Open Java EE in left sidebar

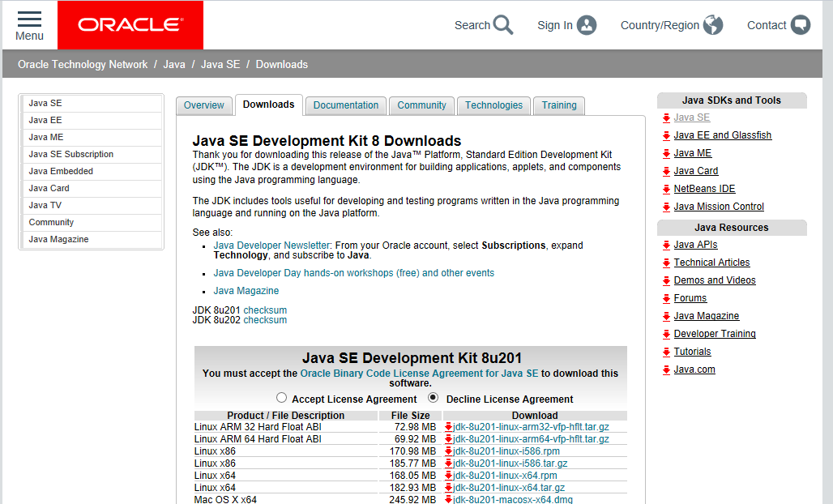[92, 120]
